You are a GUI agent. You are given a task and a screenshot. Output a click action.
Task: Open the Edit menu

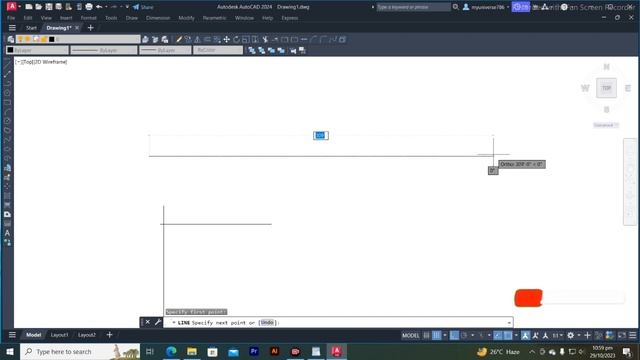(28, 18)
